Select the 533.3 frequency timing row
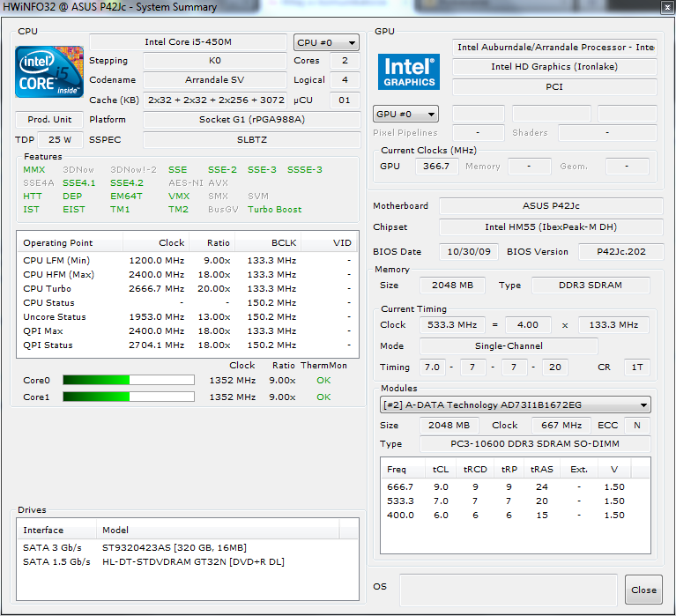 (x=516, y=501)
